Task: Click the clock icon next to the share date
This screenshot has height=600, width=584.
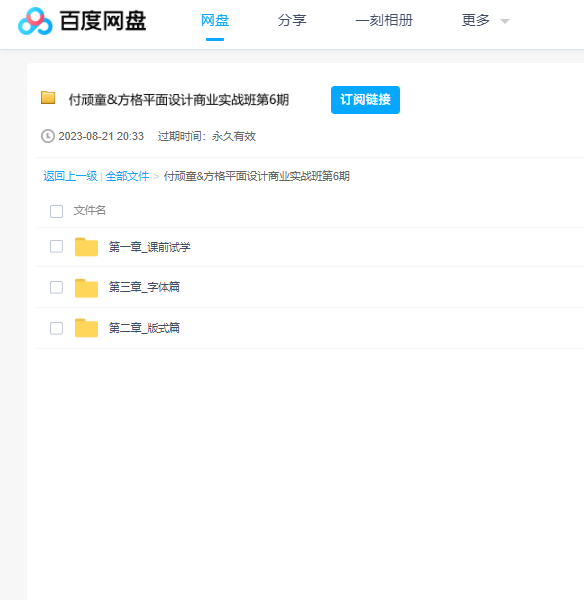Action: click(x=48, y=136)
